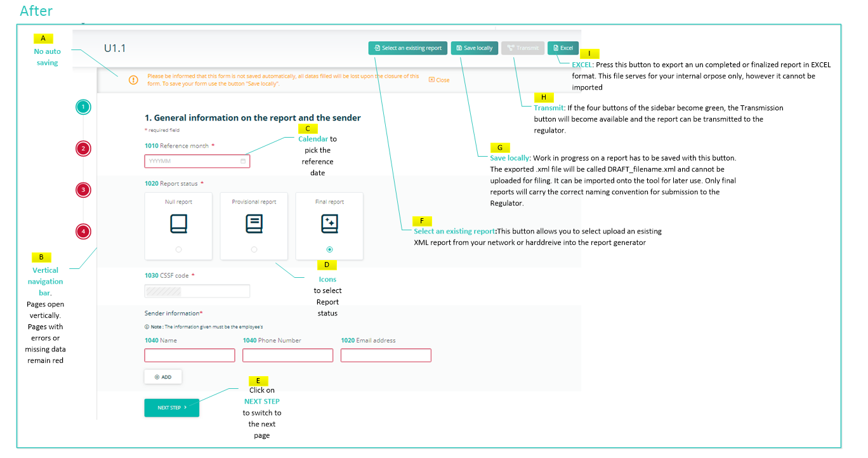
Task: Go to step 1 in the navigation bar
Action: coord(82,107)
